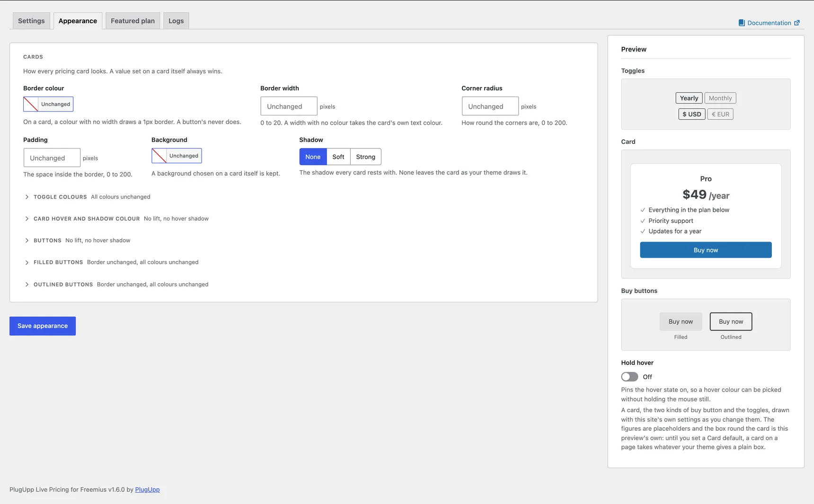Click the 'All colours unchanged' summary text
The height and width of the screenshot is (504, 814).
[121, 197]
